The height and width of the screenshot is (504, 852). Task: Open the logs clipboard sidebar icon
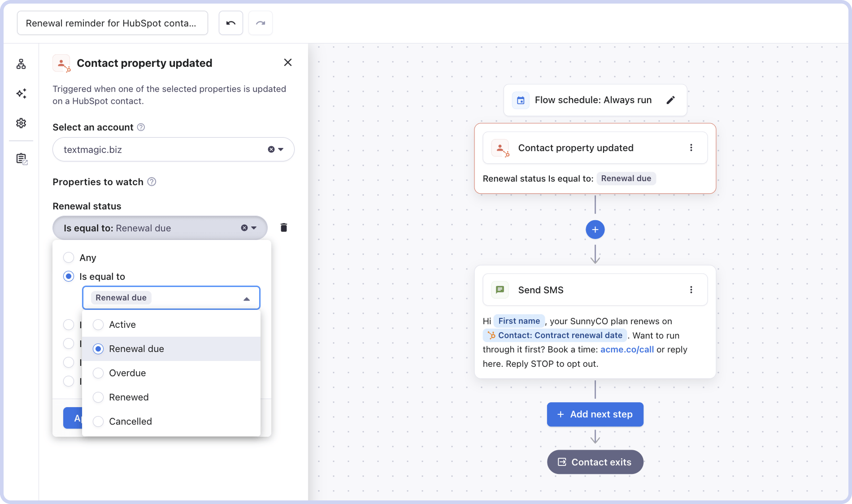tap(22, 159)
